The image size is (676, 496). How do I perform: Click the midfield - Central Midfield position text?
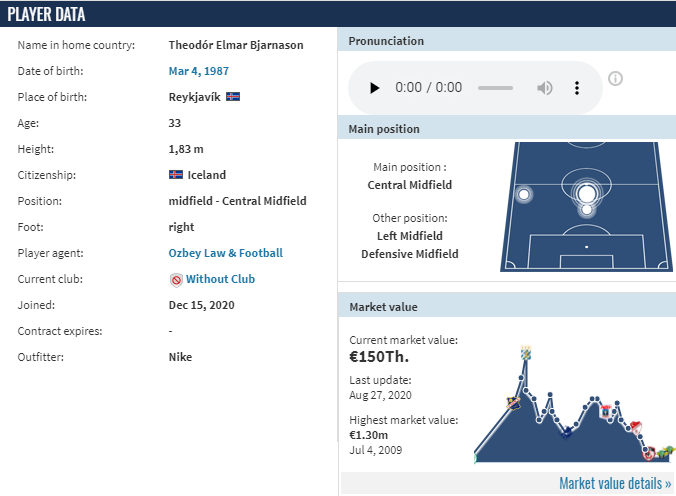tap(238, 201)
